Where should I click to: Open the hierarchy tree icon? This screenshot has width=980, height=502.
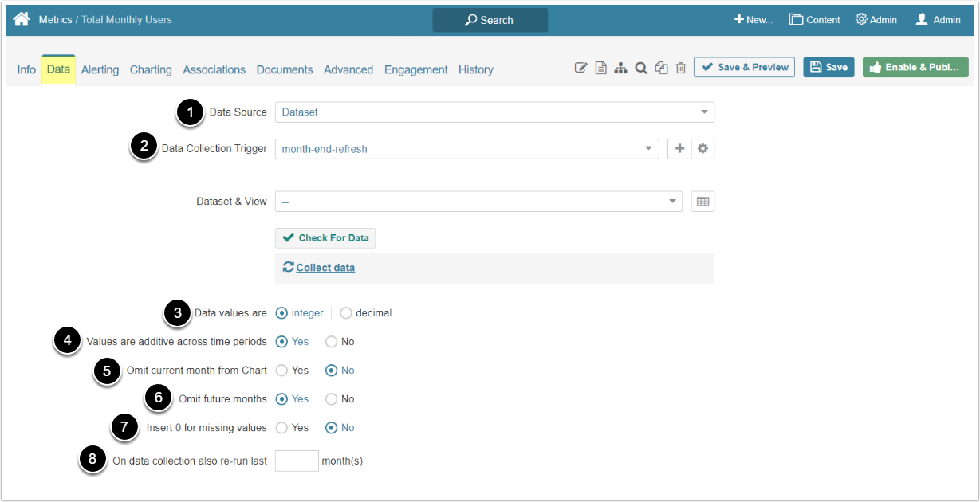click(621, 69)
